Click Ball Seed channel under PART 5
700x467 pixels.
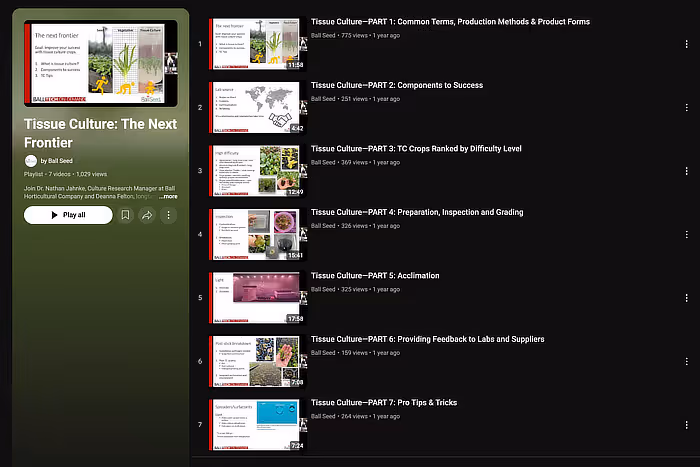click(323, 289)
